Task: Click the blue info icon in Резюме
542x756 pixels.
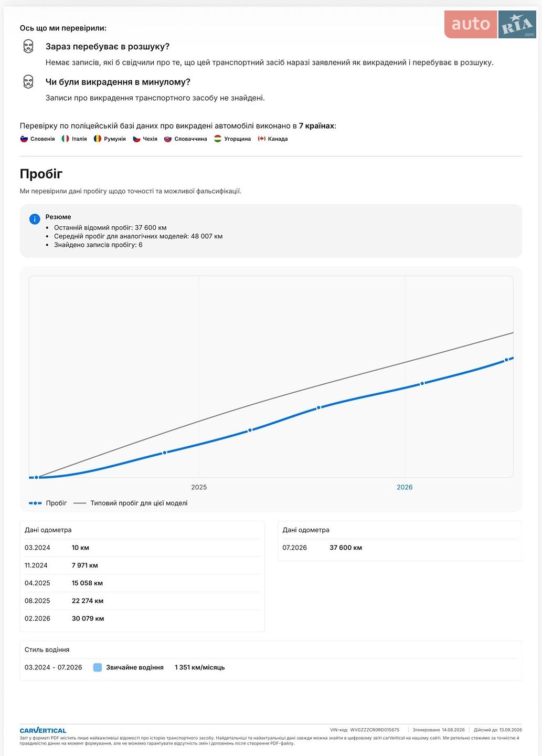Action: pyautogui.click(x=35, y=219)
